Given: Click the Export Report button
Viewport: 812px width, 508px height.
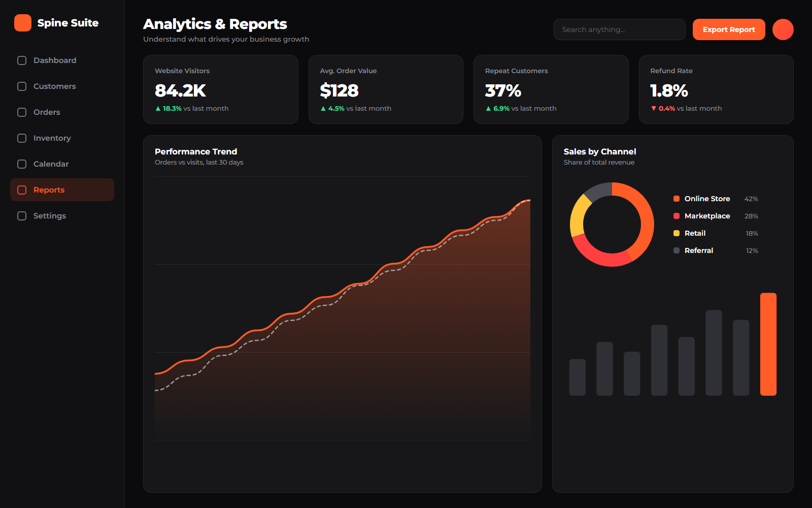Looking at the screenshot, I should coord(729,29).
